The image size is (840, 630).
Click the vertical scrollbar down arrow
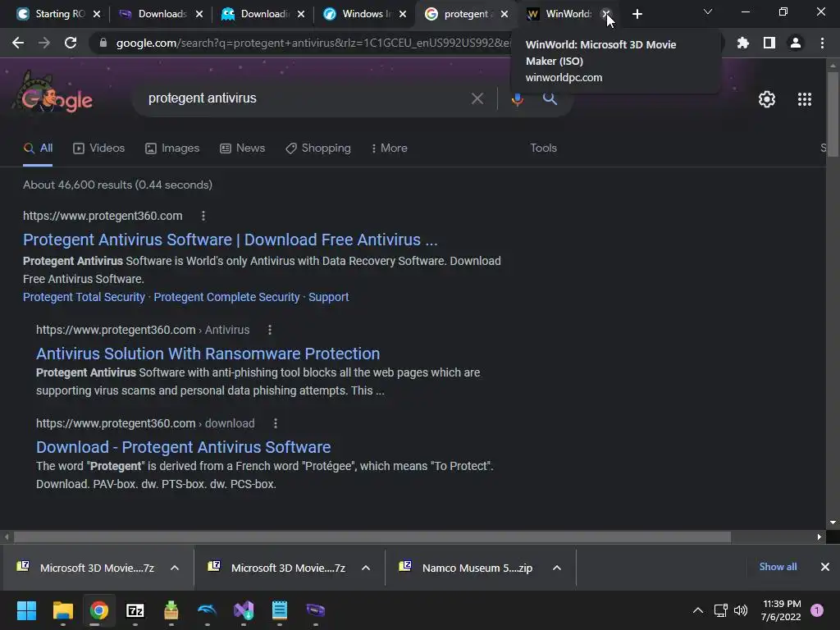(x=833, y=523)
